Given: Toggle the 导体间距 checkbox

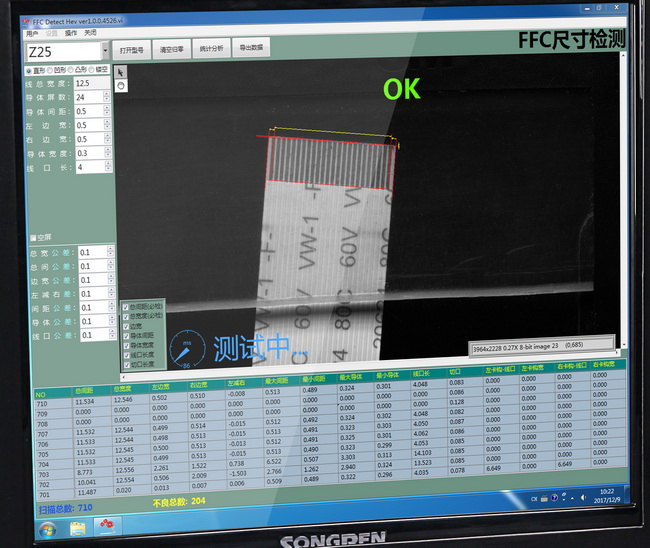Looking at the screenshot, I should coord(126,336).
